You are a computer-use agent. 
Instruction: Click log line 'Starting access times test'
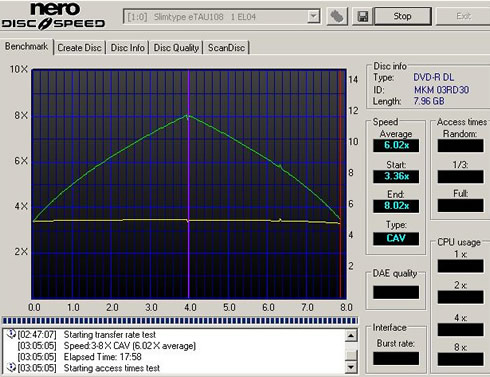coord(112,368)
